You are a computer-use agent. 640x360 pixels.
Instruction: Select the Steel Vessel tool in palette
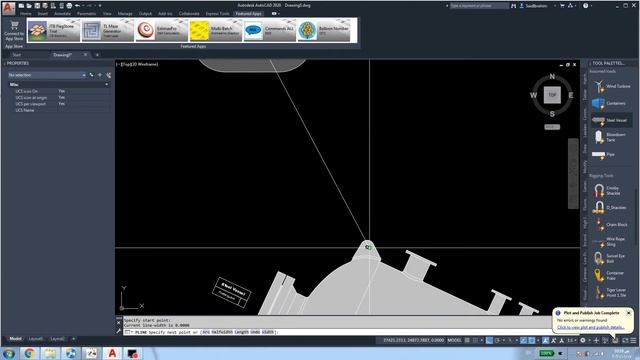click(x=611, y=120)
